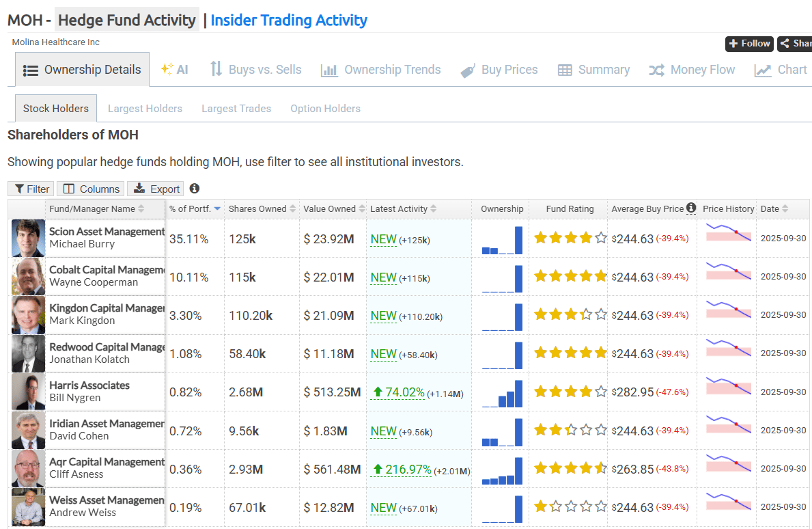Export the shareholders table
The height and width of the screenshot is (529, 812).
[156, 189]
